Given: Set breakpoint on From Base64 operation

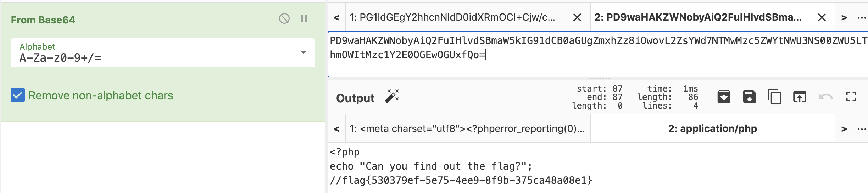Looking at the screenshot, I should pyautogui.click(x=304, y=18).
